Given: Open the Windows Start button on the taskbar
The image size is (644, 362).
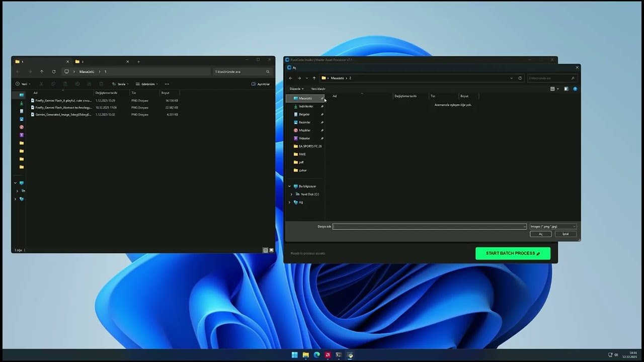Looking at the screenshot, I should tap(294, 355).
